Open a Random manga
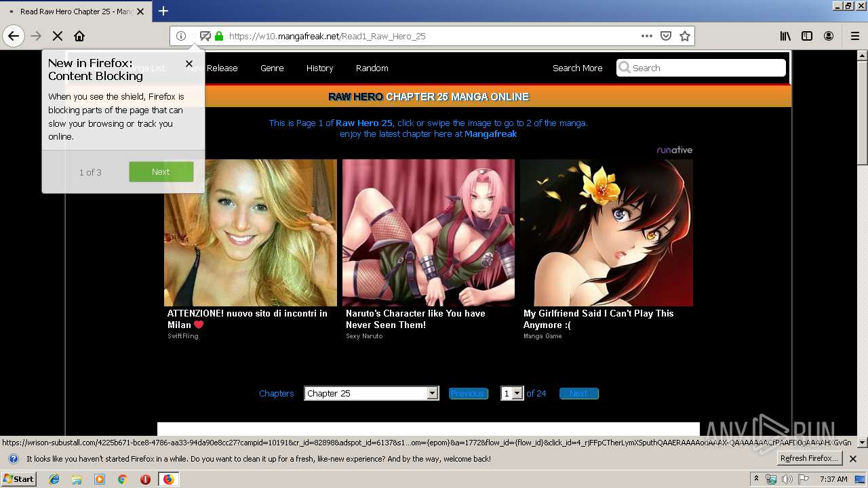This screenshot has height=488, width=868. tap(372, 68)
